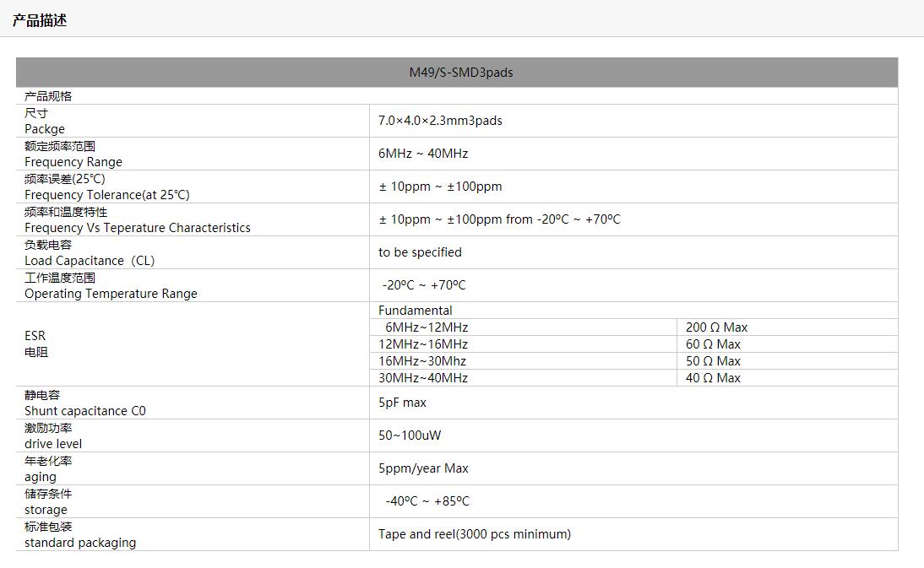Select the ±10ppm ~ ±100ppm from -20°C value
The image size is (924, 568).
click(499, 219)
